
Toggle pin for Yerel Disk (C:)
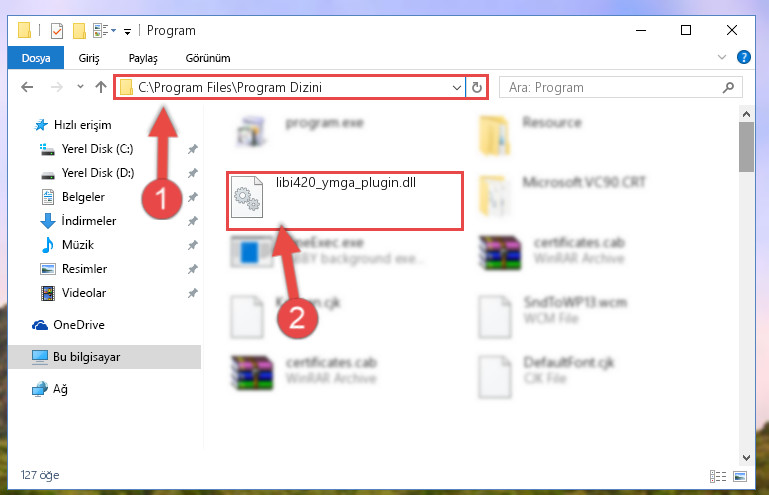pyautogui.click(x=193, y=149)
